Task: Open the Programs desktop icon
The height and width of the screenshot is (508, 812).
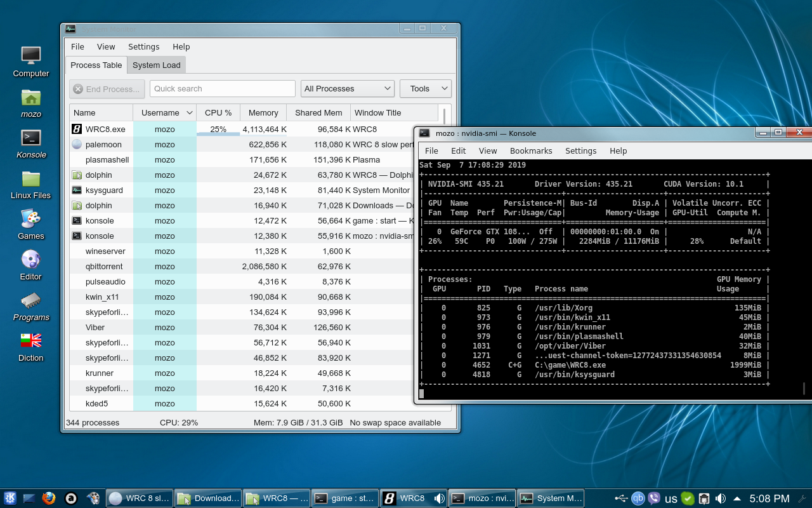Action: click(31, 306)
